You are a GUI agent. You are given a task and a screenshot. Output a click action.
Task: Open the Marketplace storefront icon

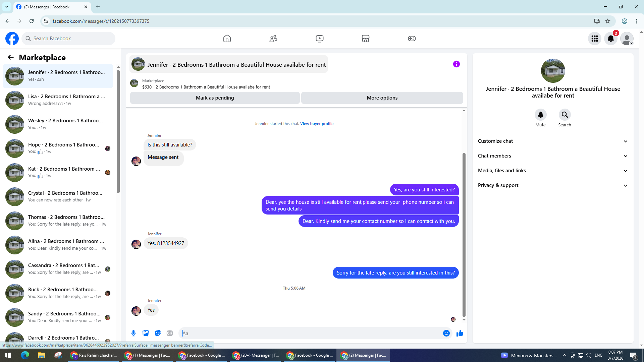pos(366,39)
